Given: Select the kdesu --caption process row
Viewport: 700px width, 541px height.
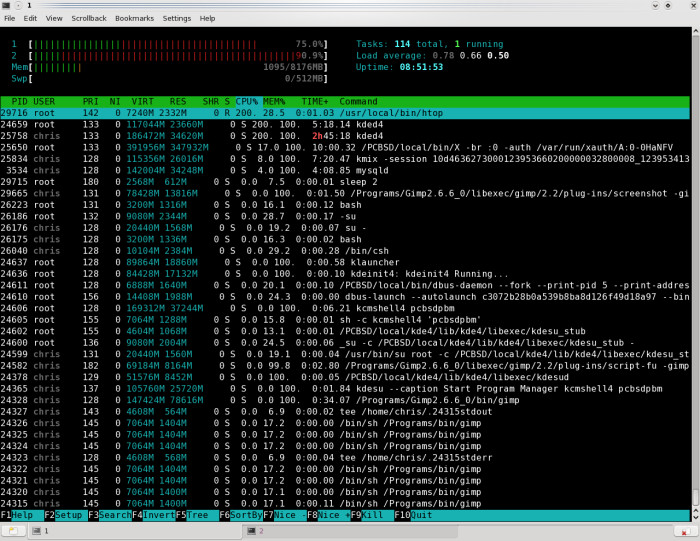Looking at the screenshot, I should tap(345, 389).
